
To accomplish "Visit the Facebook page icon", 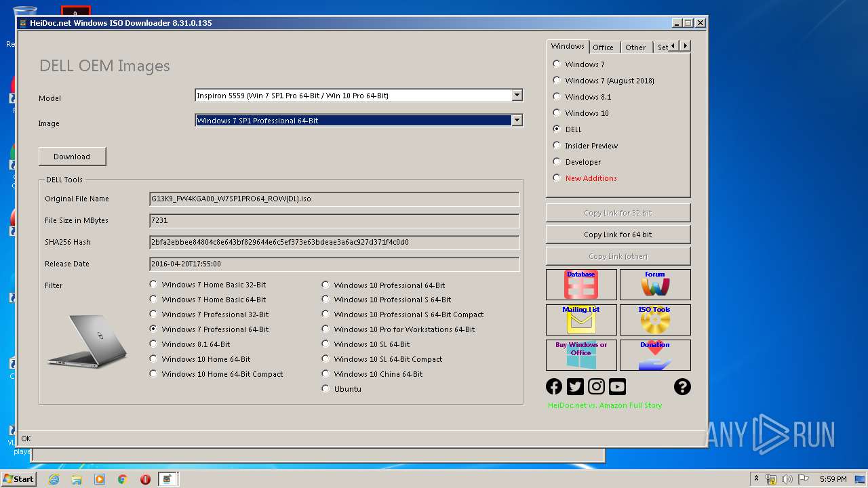I will pos(554,386).
